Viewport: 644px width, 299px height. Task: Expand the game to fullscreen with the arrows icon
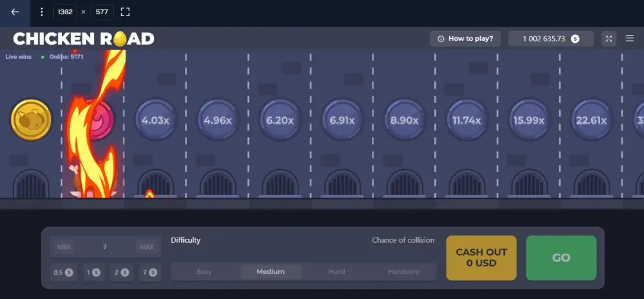click(608, 39)
